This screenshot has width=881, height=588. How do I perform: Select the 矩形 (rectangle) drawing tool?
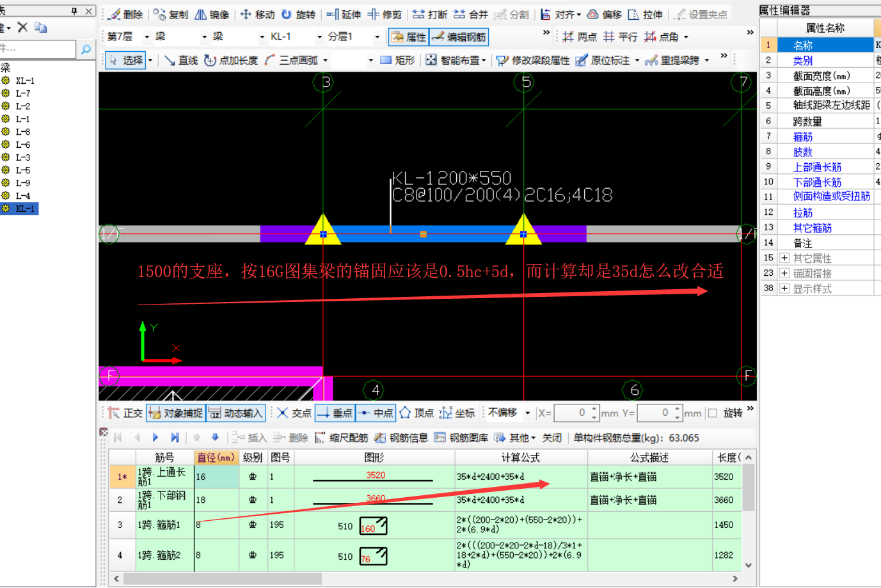pyautogui.click(x=398, y=60)
